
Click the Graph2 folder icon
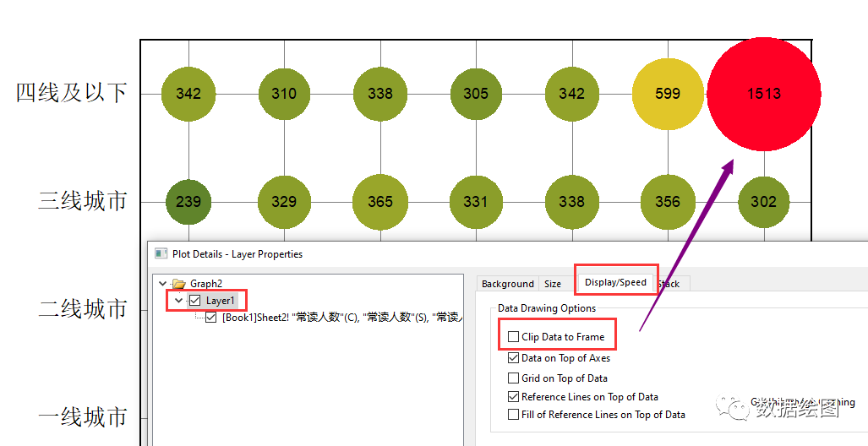click(177, 284)
